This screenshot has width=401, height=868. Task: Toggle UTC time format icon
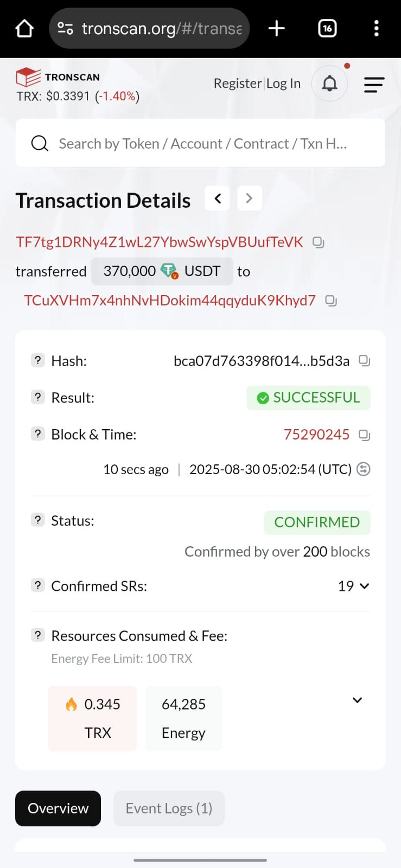tap(364, 469)
